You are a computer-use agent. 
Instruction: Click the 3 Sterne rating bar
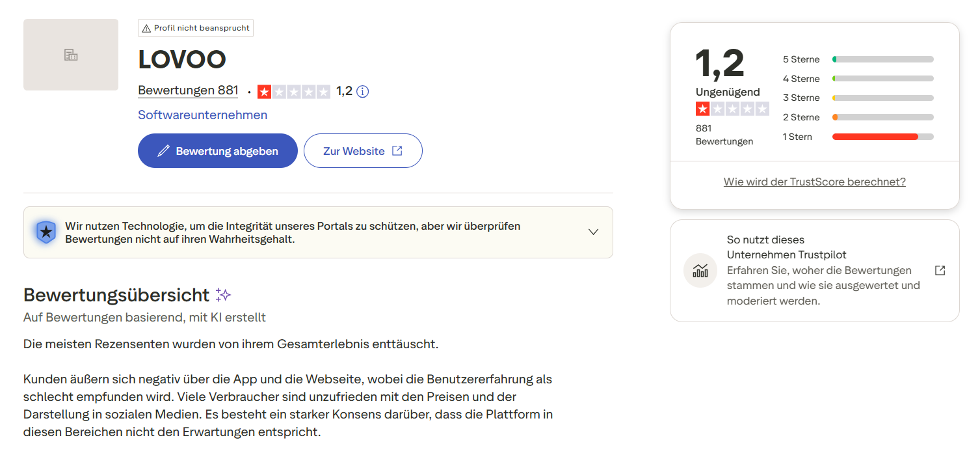(882, 98)
